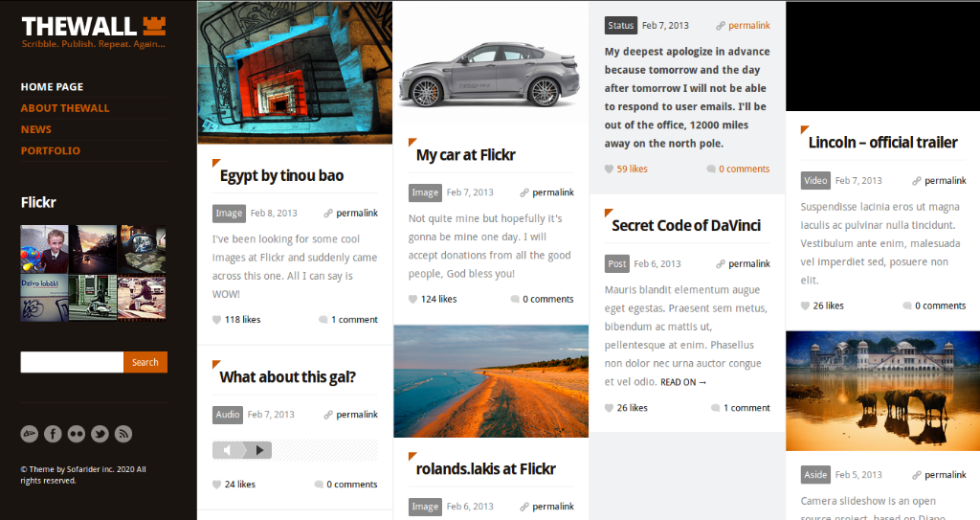Mute the audio player speaker button

(228, 450)
